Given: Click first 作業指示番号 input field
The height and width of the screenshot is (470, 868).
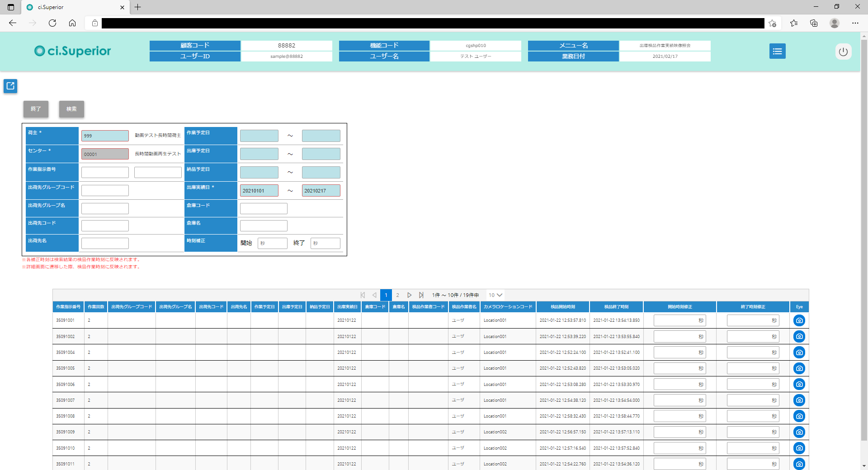Looking at the screenshot, I should tap(105, 172).
